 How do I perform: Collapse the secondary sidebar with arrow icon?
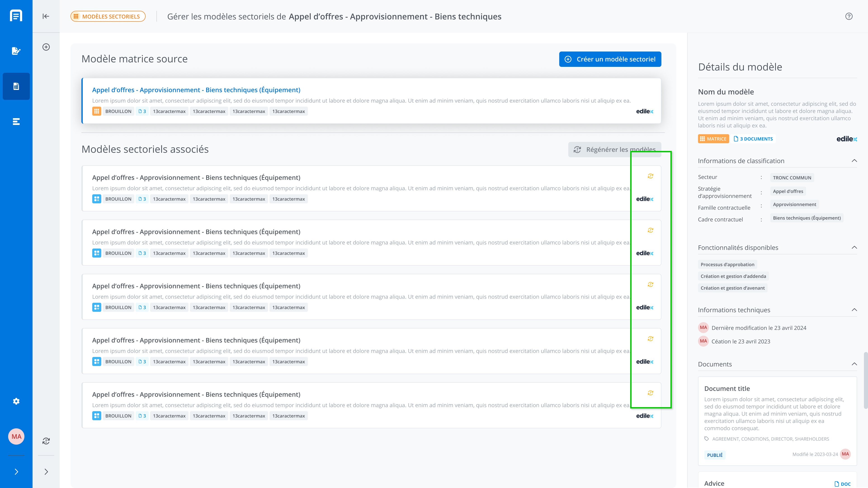46,16
